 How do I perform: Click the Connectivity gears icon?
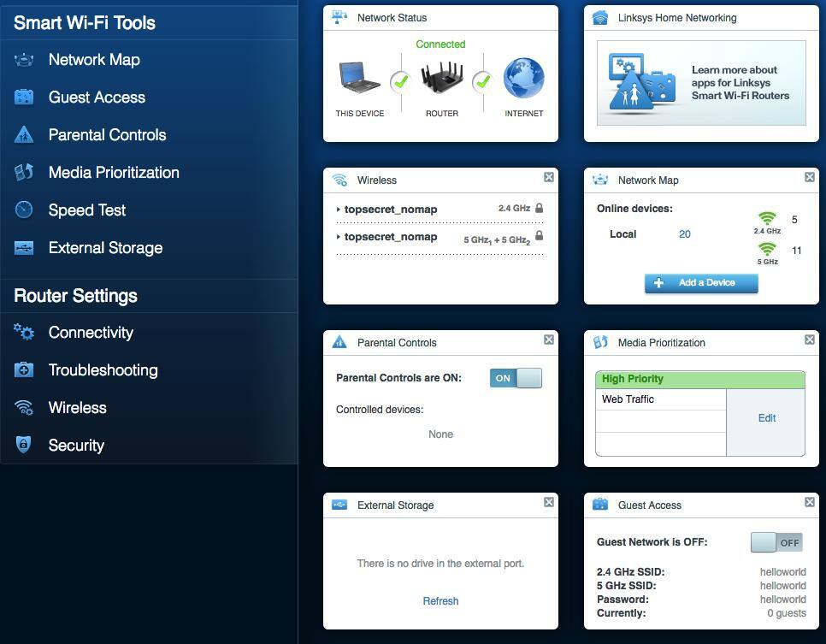tap(24, 333)
